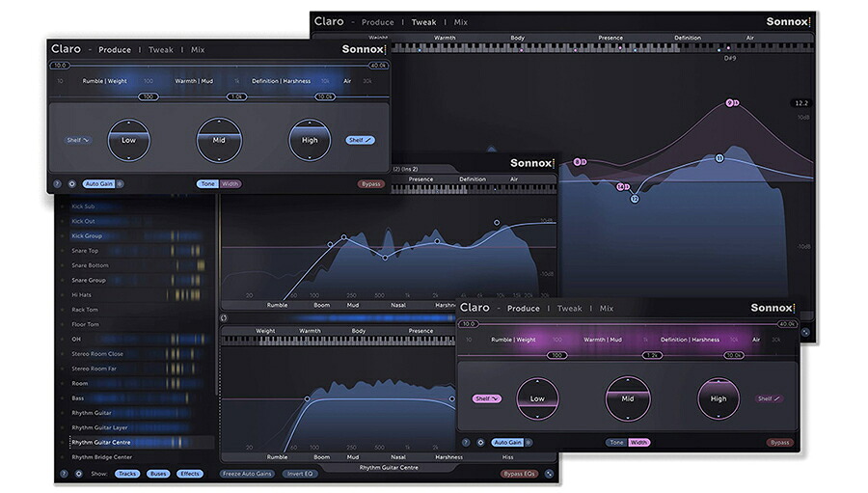Open help icon in the Mix window

click(64, 474)
